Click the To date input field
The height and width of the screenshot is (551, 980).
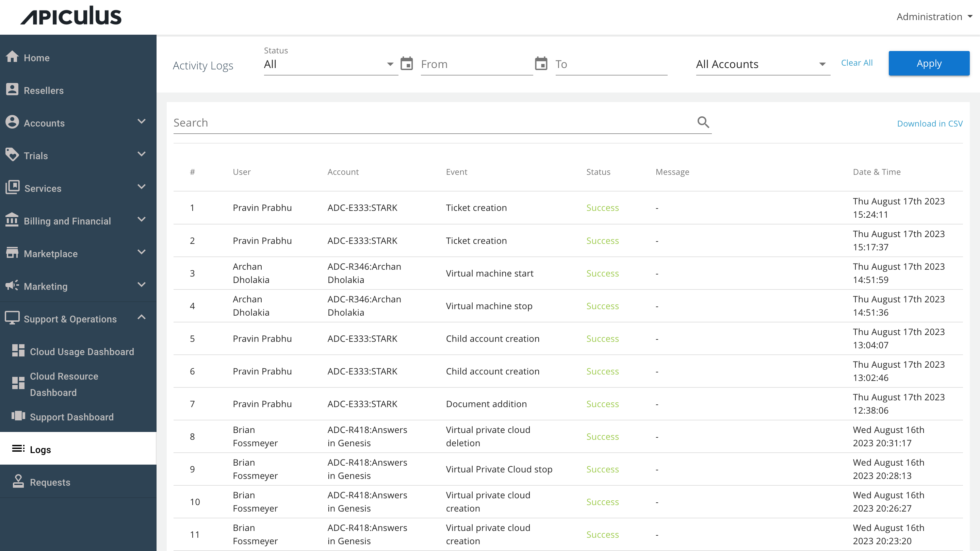click(x=611, y=64)
